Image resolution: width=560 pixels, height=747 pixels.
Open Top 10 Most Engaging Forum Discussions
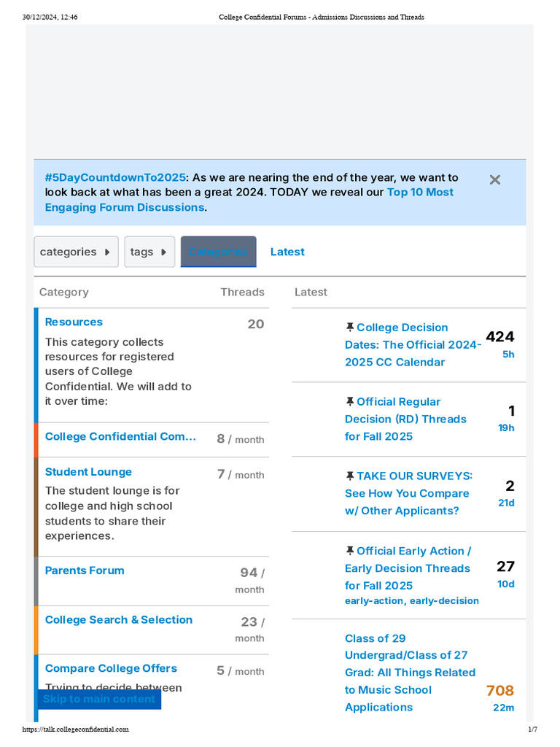(x=249, y=200)
